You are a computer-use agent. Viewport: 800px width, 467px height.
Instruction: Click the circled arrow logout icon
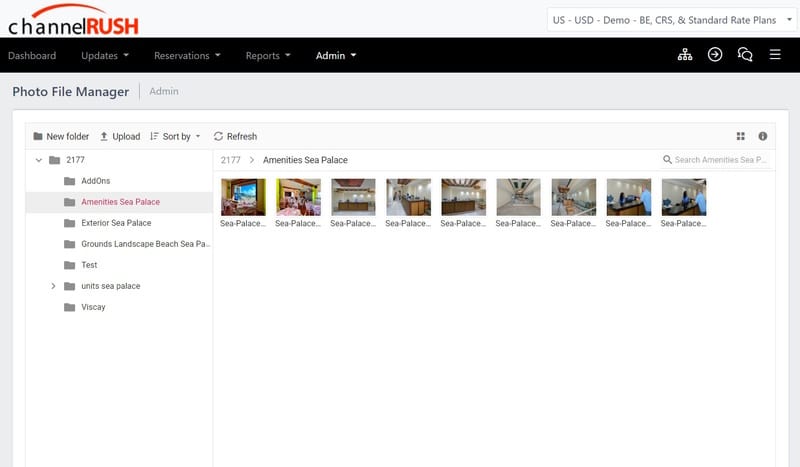coord(715,55)
